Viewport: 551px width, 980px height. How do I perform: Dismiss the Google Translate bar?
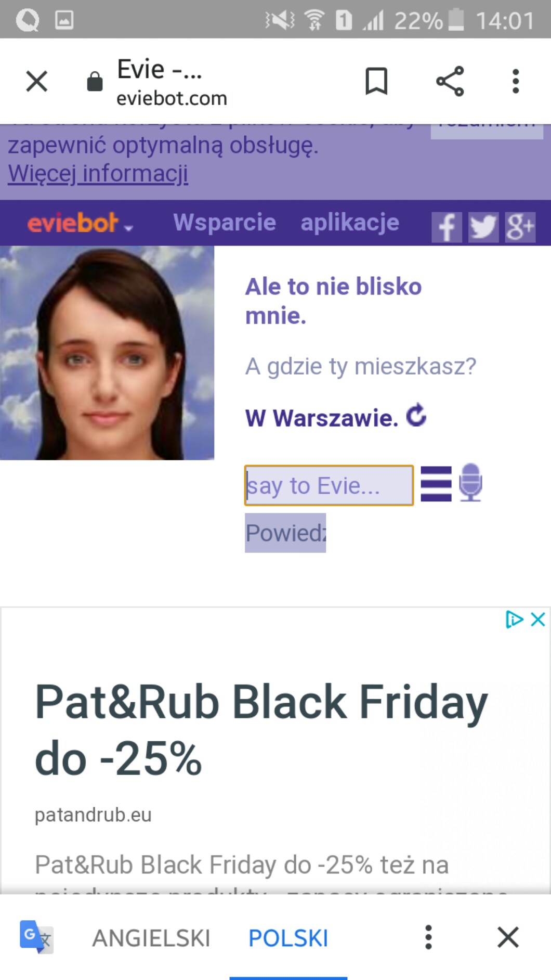[508, 937]
